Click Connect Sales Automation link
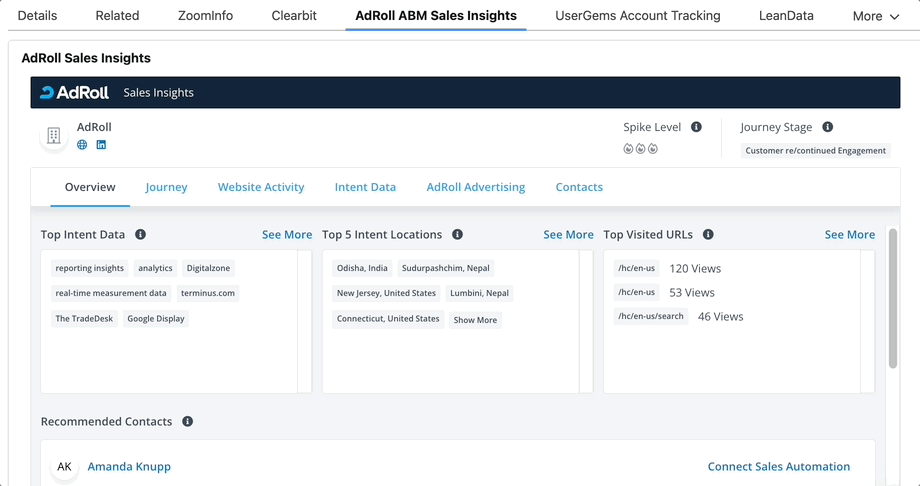The height and width of the screenshot is (486, 920). tap(778, 467)
